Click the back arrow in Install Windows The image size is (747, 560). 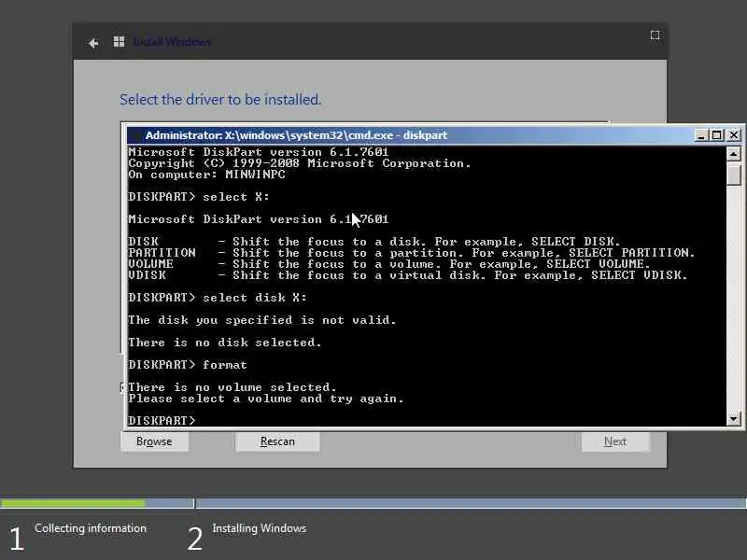pyautogui.click(x=92, y=43)
